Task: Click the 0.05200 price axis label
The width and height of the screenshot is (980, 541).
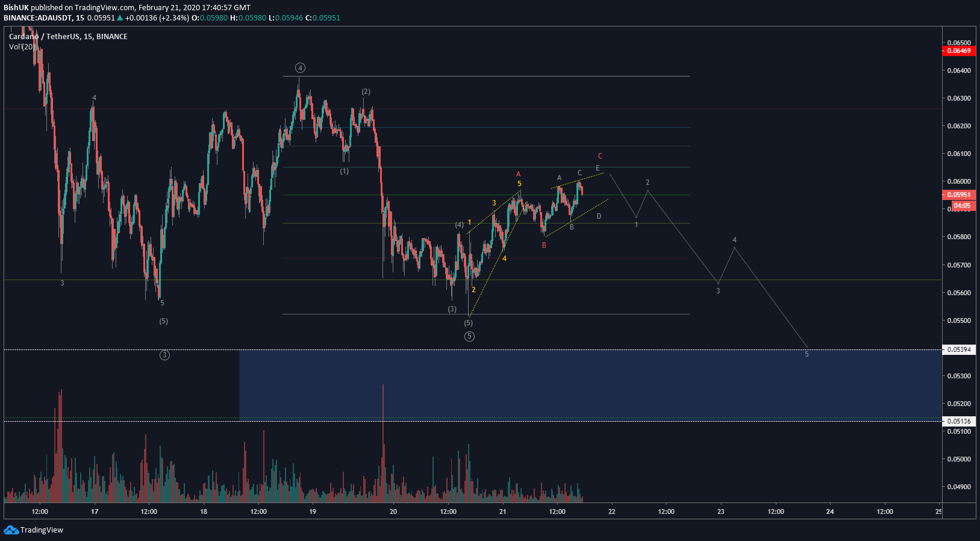Action: pos(959,404)
